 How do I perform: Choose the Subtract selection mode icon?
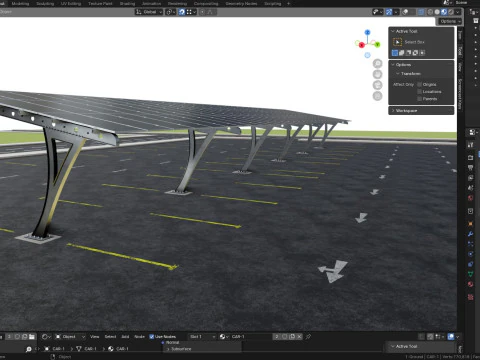click(x=408, y=53)
